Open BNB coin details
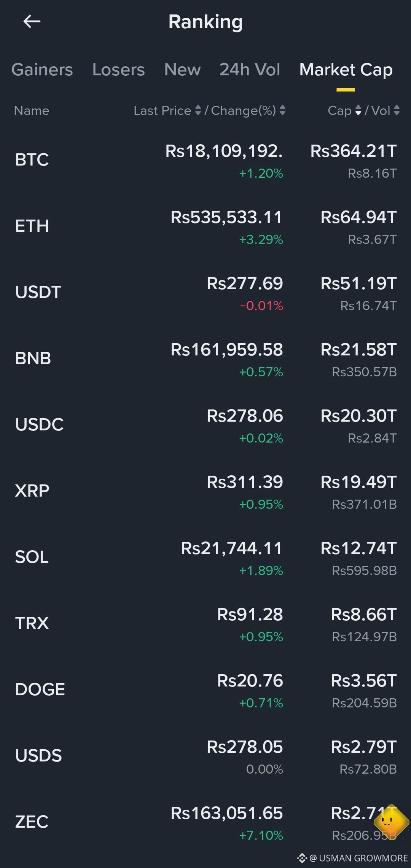The height and width of the screenshot is (868, 411). [x=205, y=358]
